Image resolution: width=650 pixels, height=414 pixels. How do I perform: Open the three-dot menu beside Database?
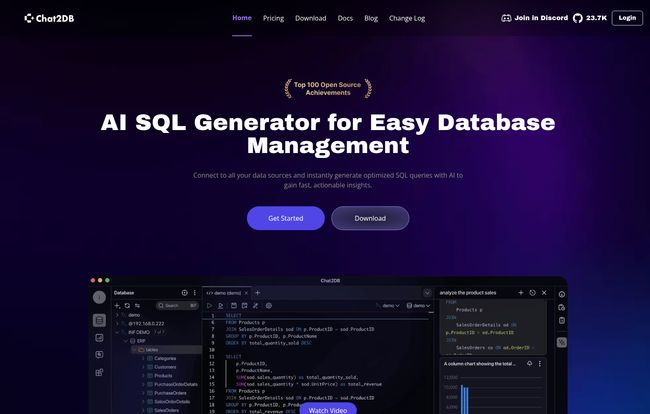pos(195,293)
